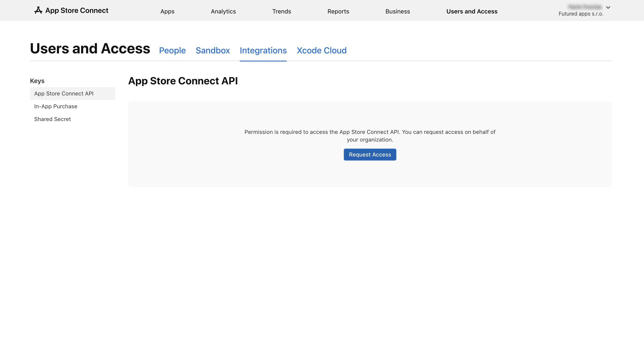The height and width of the screenshot is (351, 644).
Task: Open the Xcode Cloud tab
Action: click(322, 50)
